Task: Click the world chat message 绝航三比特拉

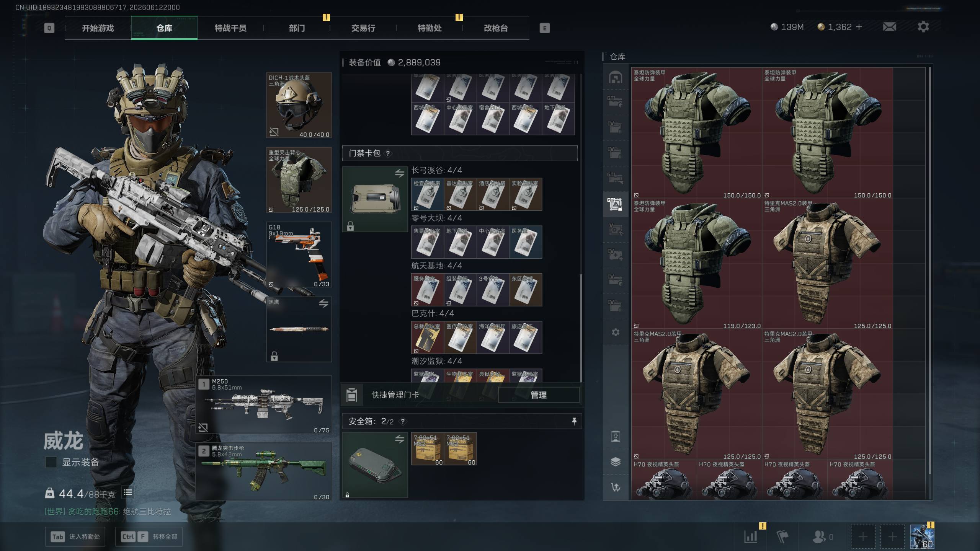Action: pyautogui.click(x=147, y=512)
